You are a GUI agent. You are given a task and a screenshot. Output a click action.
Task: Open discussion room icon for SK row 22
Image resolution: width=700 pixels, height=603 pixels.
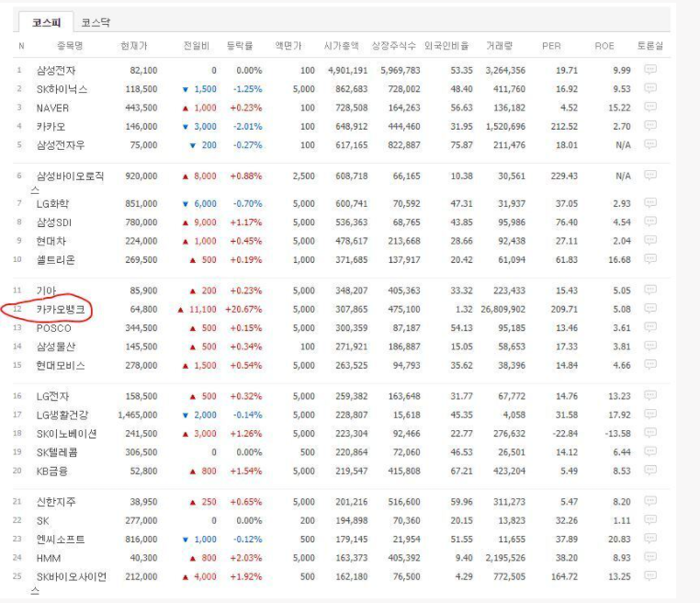pyautogui.click(x=650, y=520)
